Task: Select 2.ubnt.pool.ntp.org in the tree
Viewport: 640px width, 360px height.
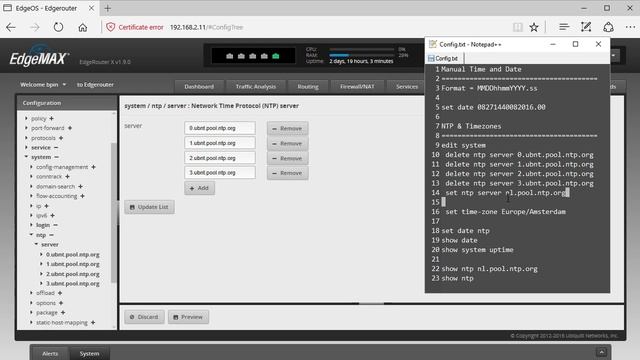Action: [73, 274]
